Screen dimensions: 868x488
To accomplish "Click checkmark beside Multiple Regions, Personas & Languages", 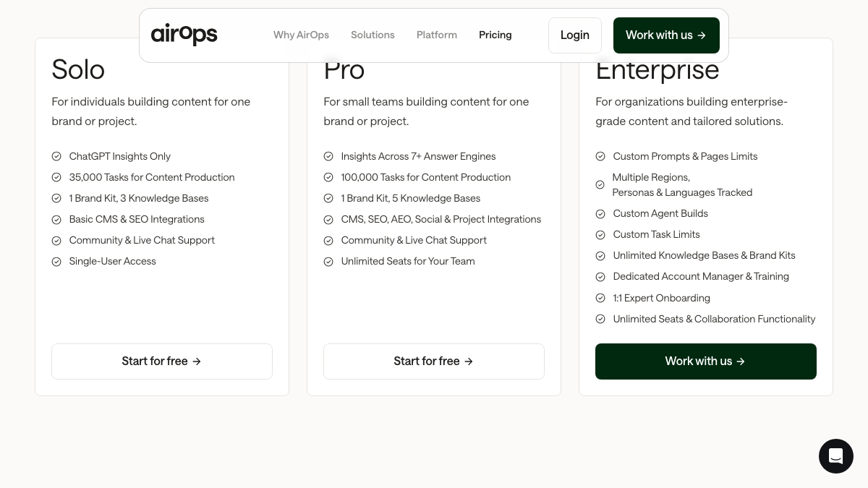I will coord(600,185).
